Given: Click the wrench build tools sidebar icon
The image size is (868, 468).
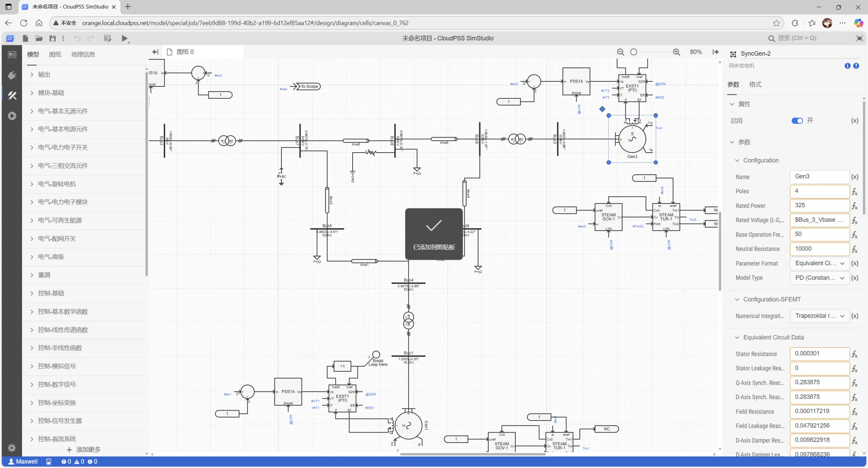Looking at the screenshot, I should tap(12, 95).
